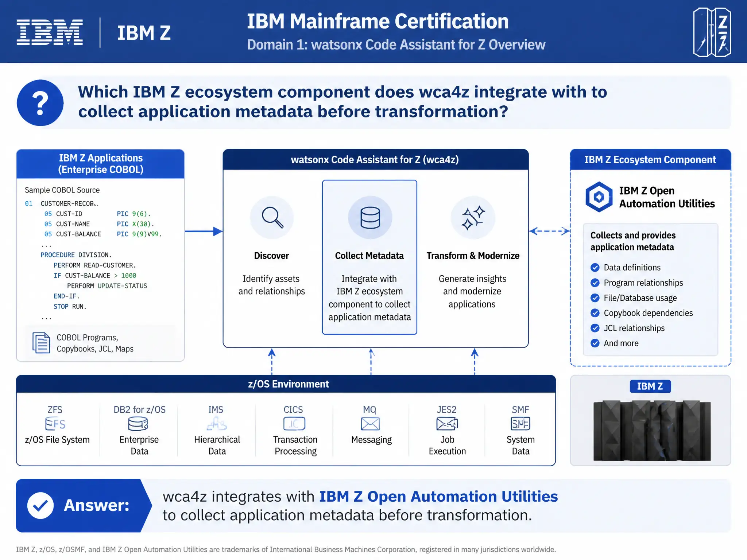Image resolution: width=747 pixels, height=560 pixels.
Task: Click the STOP RUN line
Action: click(70, 307)
